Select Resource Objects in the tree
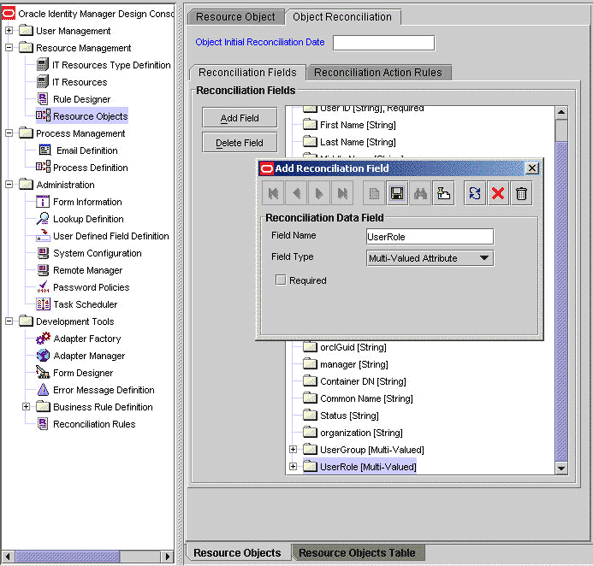 click(90, 116)
